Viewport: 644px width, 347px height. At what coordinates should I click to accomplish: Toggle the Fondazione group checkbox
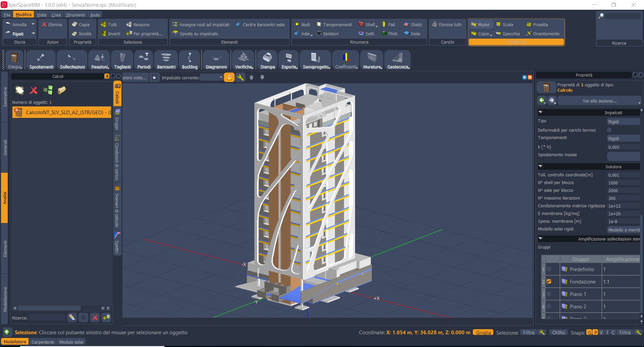549,281
